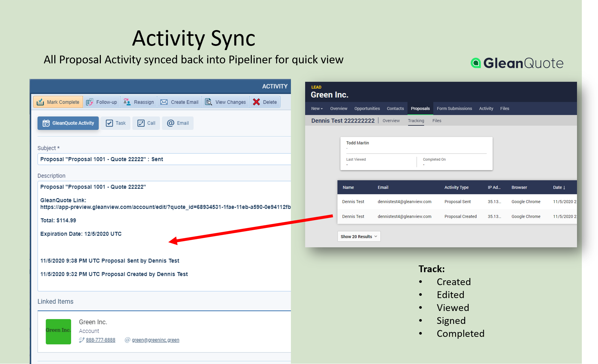Select the Email activity type

click(x=178, y=123)
